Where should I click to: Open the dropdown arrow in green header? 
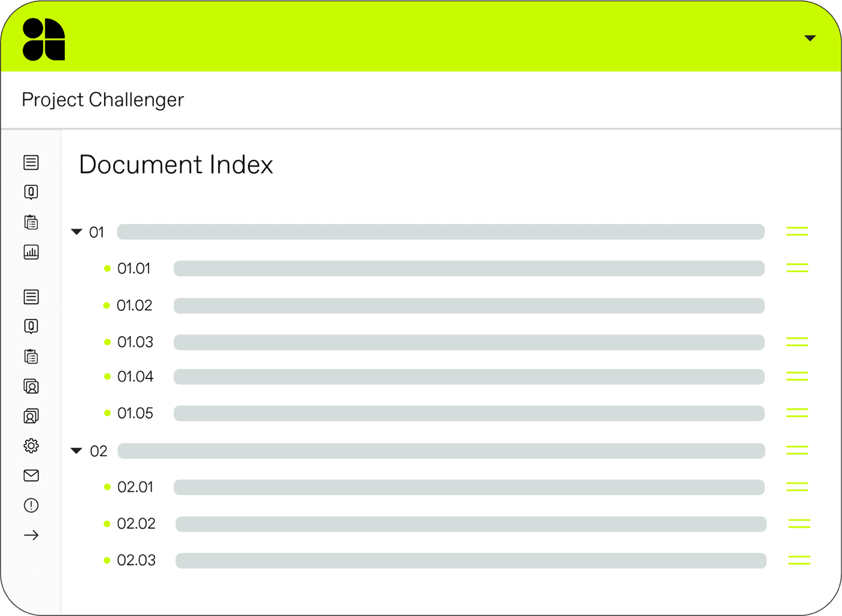810,38
